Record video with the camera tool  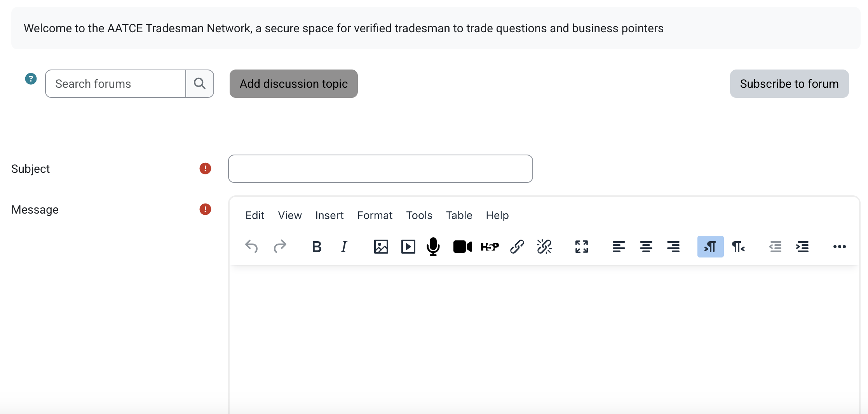click(x=462, y=247)
